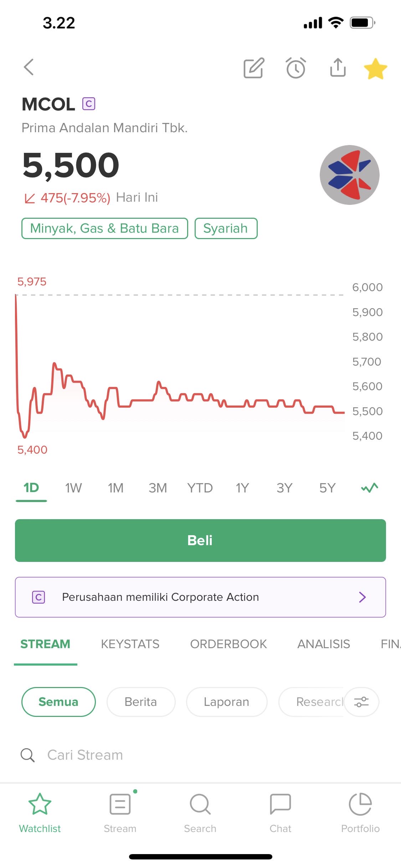Select the Laporan filter chip
Screen dimensions: 401x868
[226, 702]
